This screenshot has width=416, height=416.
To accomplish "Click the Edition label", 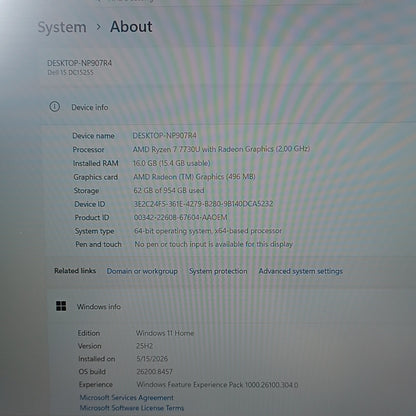I will (89, 333).
